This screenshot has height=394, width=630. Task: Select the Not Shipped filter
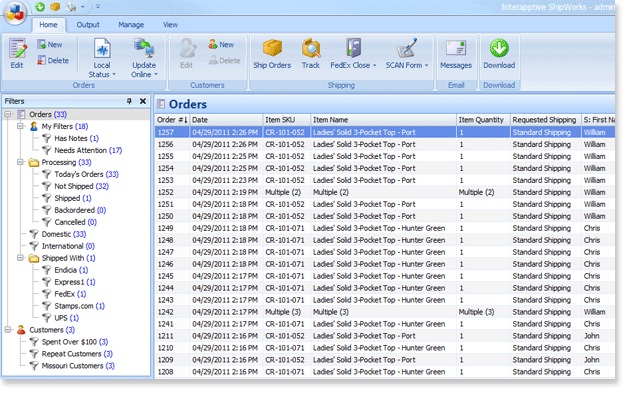pyautogui.click(x=75, y=186)
